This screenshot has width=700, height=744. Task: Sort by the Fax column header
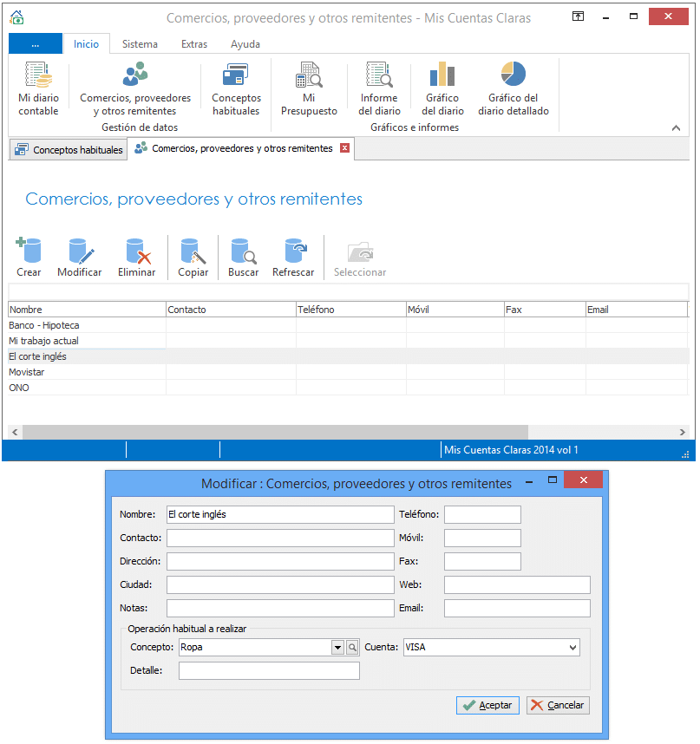[x=546, y=310]
